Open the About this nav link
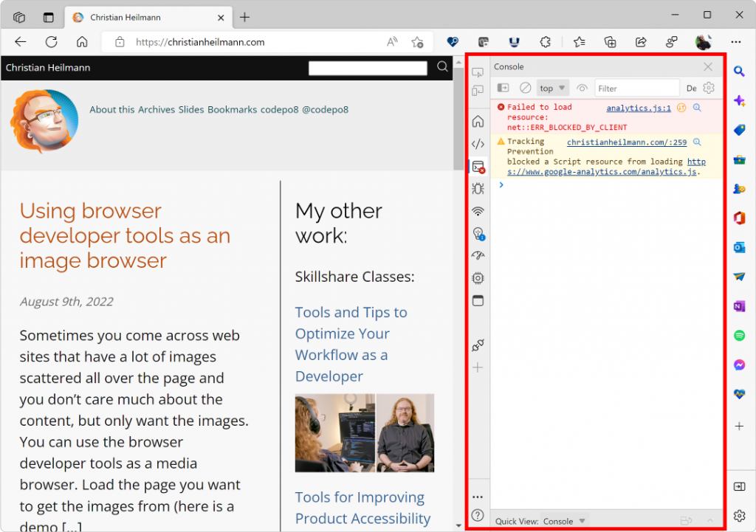 click(112, 109)
